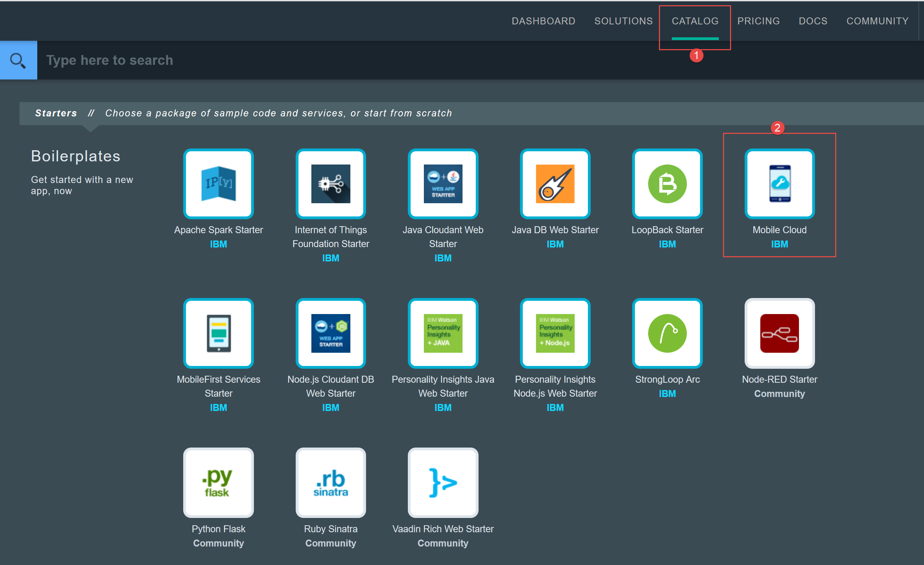This screenshot has height=565, width=924.
Task: Open the Docs tab
Action: (813, 21)
